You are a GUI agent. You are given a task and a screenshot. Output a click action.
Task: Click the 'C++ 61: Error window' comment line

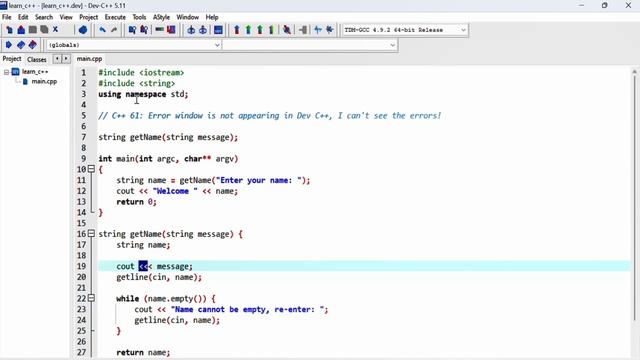click(x=270, y=116)
